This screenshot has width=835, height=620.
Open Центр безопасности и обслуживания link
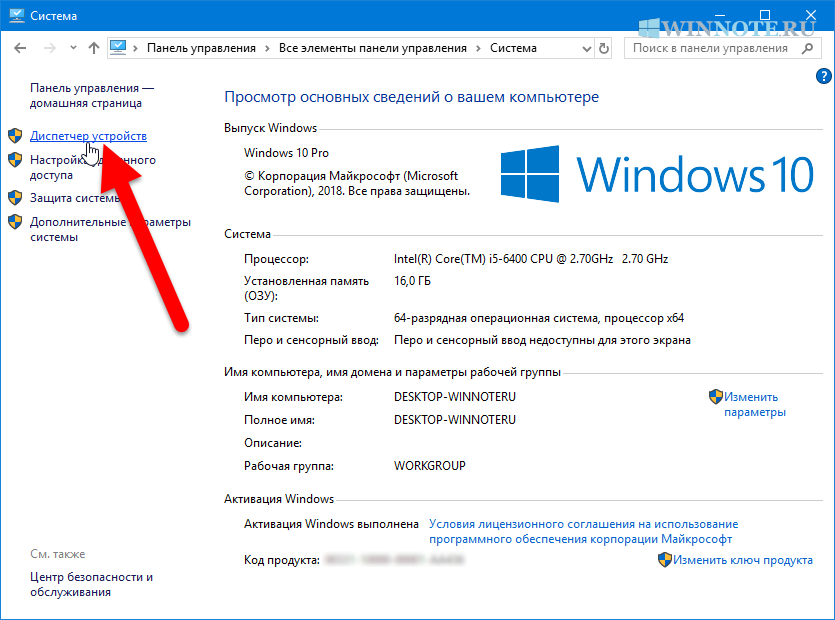click(x=92, y=584)
